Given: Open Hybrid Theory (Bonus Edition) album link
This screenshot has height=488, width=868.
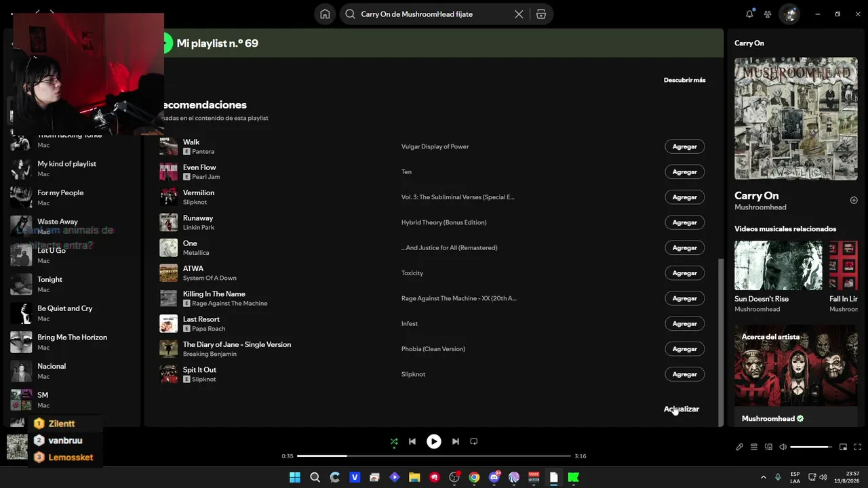Looking at the screenshot, I should pos(443,222).
